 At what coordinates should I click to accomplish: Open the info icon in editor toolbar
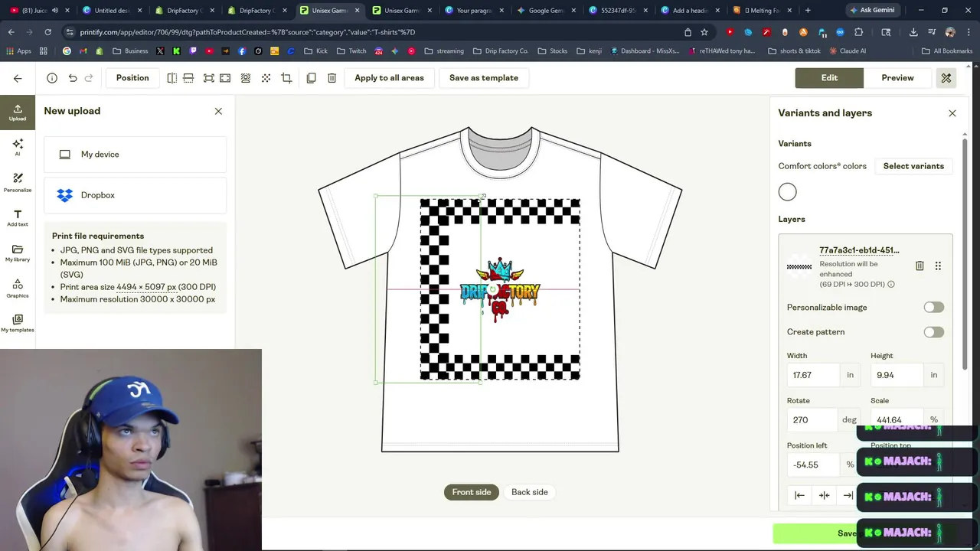pyautogui.click(x=52, y=78)
